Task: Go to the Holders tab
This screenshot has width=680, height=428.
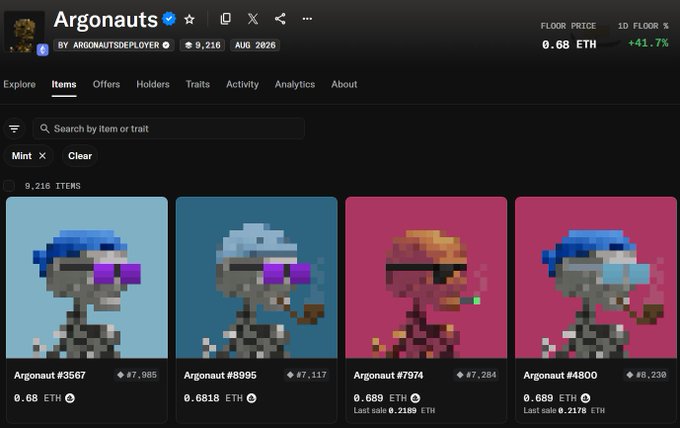Action: pyautogui.click(x=153, y=84)
